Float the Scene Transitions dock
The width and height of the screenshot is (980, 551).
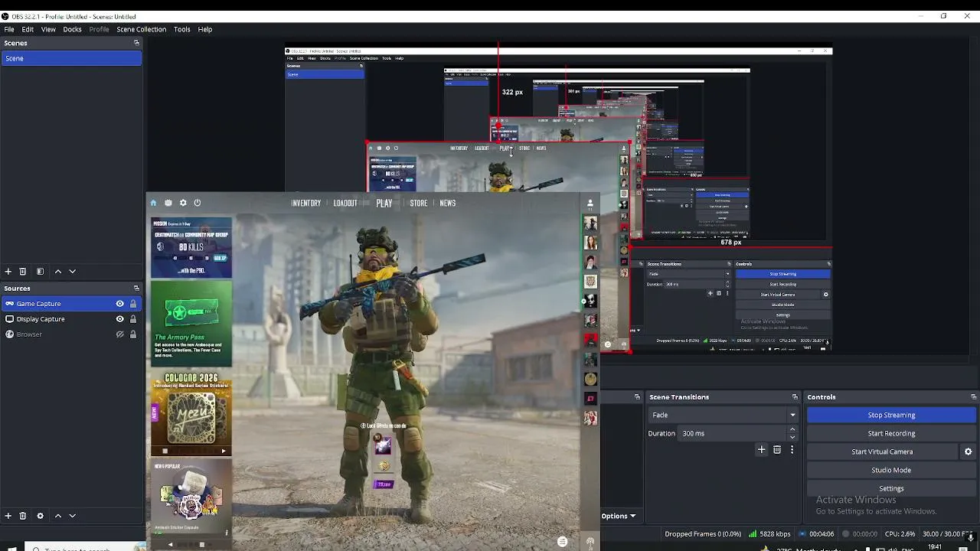pyautogui.click(x=795, y=397)
